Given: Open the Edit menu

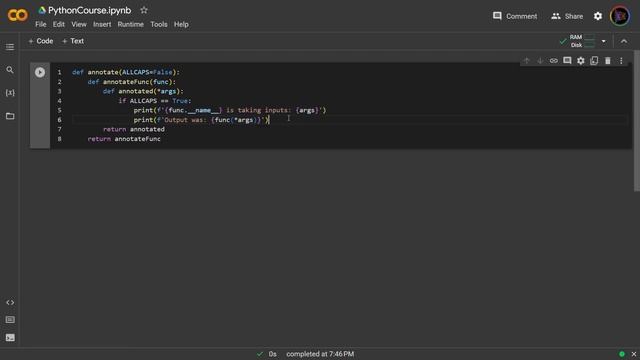Looking at the screenshot, I should coord(59,24).
